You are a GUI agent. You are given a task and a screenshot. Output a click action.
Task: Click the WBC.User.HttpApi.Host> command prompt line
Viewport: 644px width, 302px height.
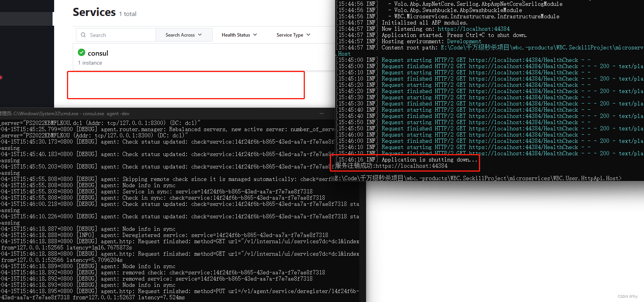479,178
